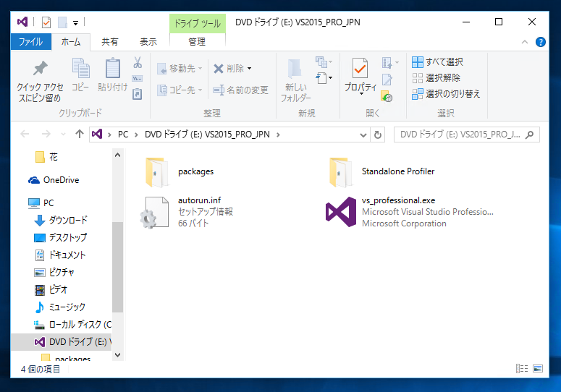Click the search magnifier icon
Screen dimensions: 561x392
(529, 135)
